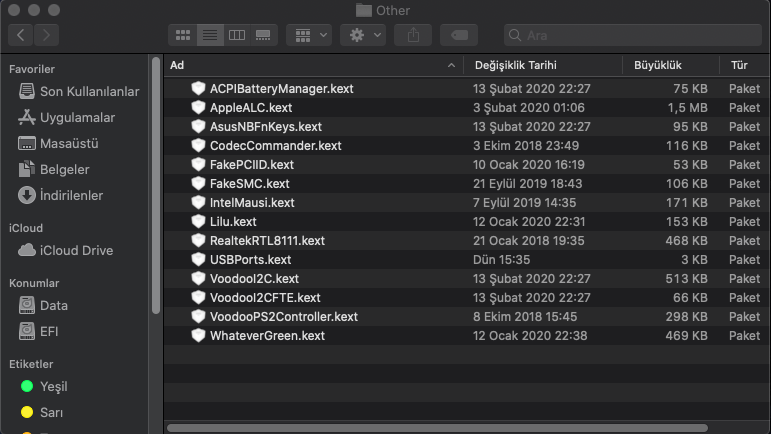
Task: Open İndirilenler folder in sidebar
Action: click(71, 195)
